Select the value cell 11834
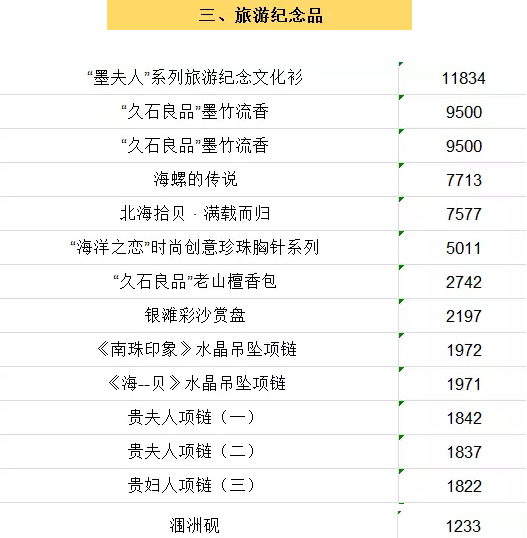Screen dimensions: 527x538 pyautogui.click(x=462, y=78)
